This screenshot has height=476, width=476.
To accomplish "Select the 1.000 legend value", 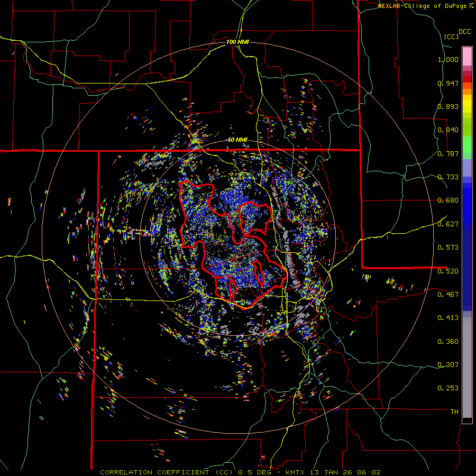I will tap(448, 59).
